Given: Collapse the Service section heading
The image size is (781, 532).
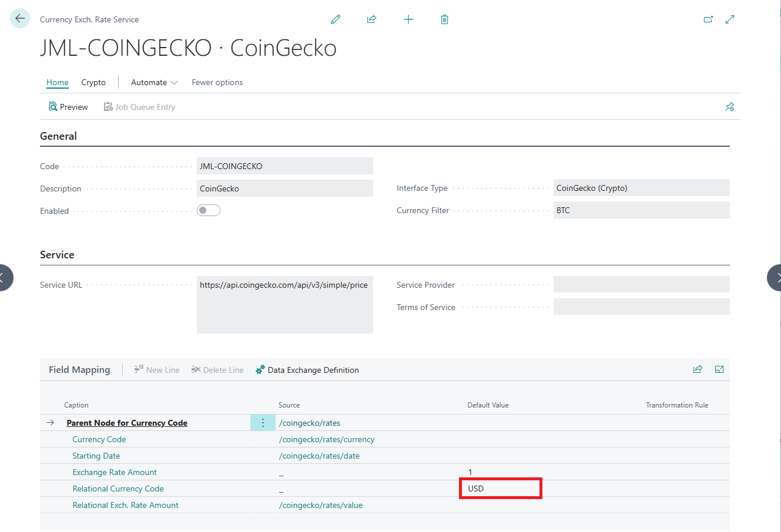Looking at the screenshot, I should coord(57,255).
